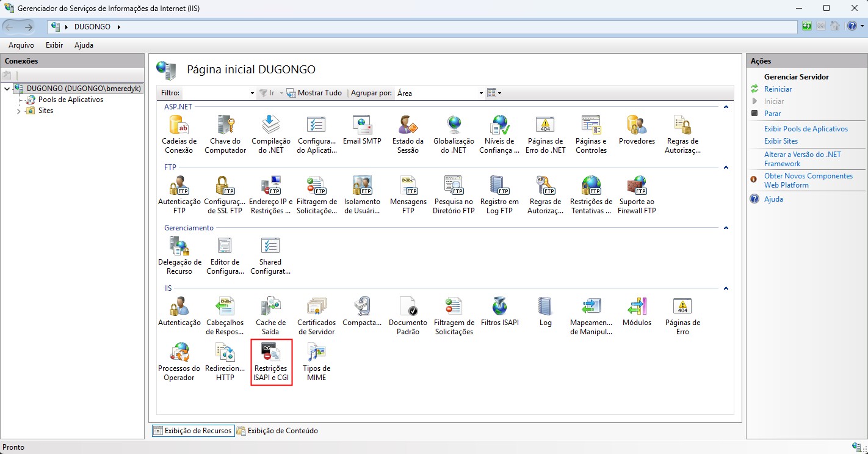
Task: Open Cache de Saída feature
Action: point(270,316)
